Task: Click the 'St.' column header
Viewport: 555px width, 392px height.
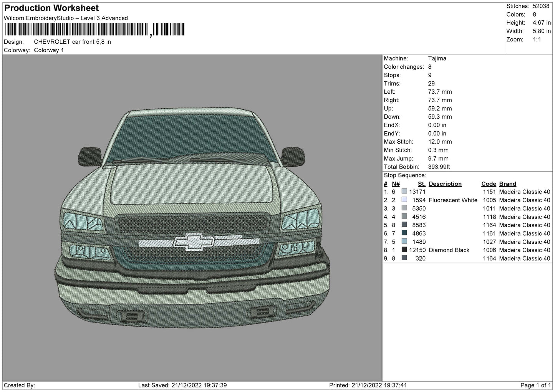Action: tap(422, 184)
